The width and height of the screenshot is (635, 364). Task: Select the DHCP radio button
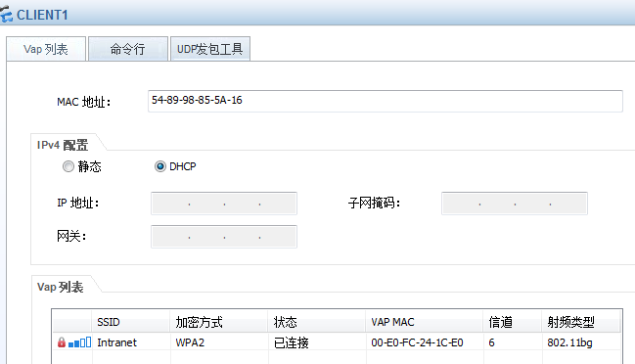point(160,166)
